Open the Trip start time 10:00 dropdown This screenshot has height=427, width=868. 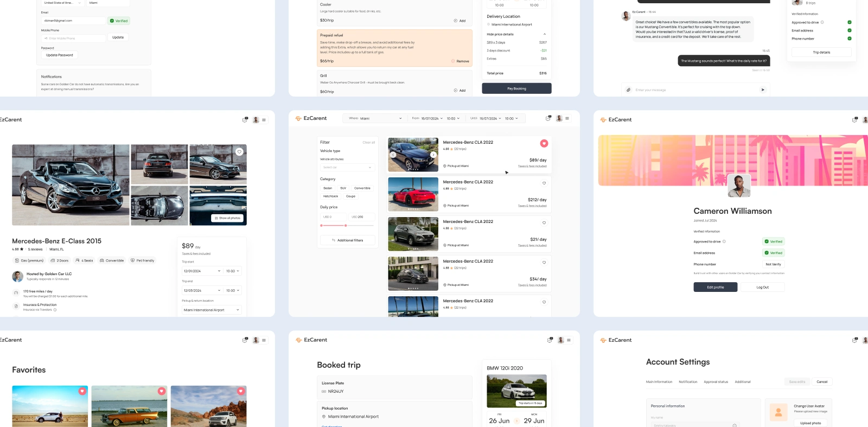coord(233,271)
